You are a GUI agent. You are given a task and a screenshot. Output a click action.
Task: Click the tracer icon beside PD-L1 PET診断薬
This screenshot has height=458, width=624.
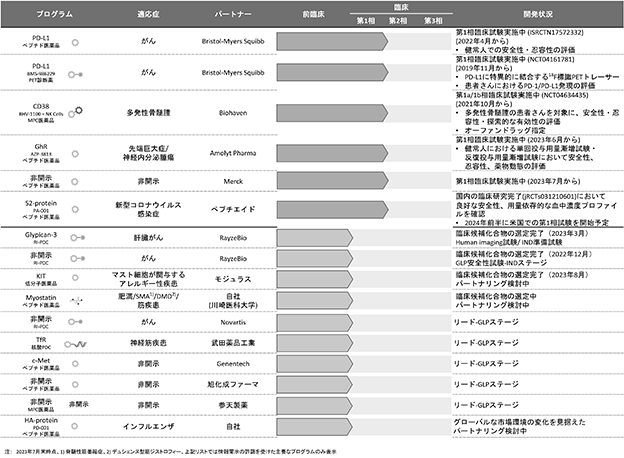[x=75, y=74]
